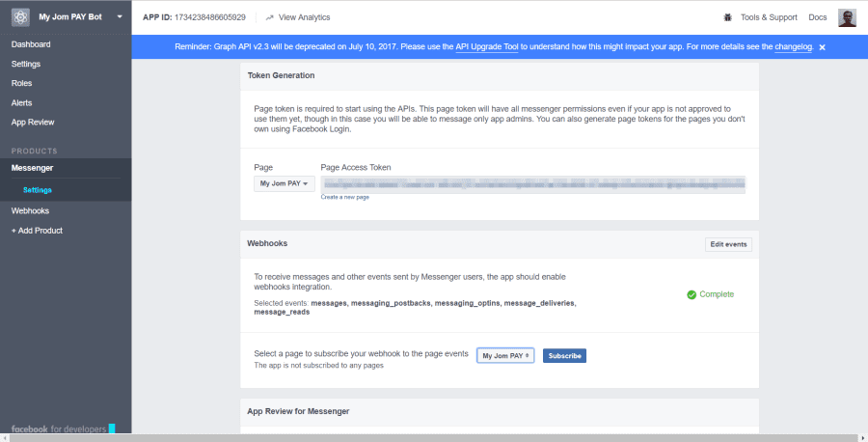Click the Webhooks section heading
Image resolution: width=868 pixels, height=442 pixels.
click(267, 243)
